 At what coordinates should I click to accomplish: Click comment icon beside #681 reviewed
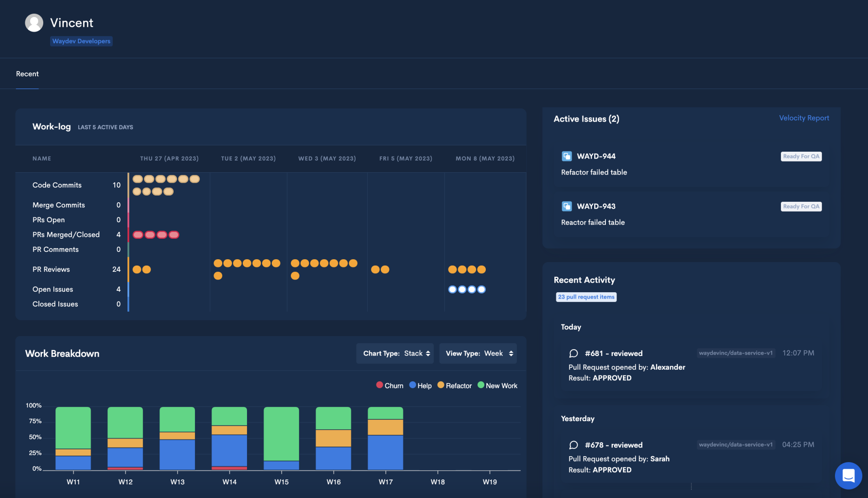click(x=573, y=354)
